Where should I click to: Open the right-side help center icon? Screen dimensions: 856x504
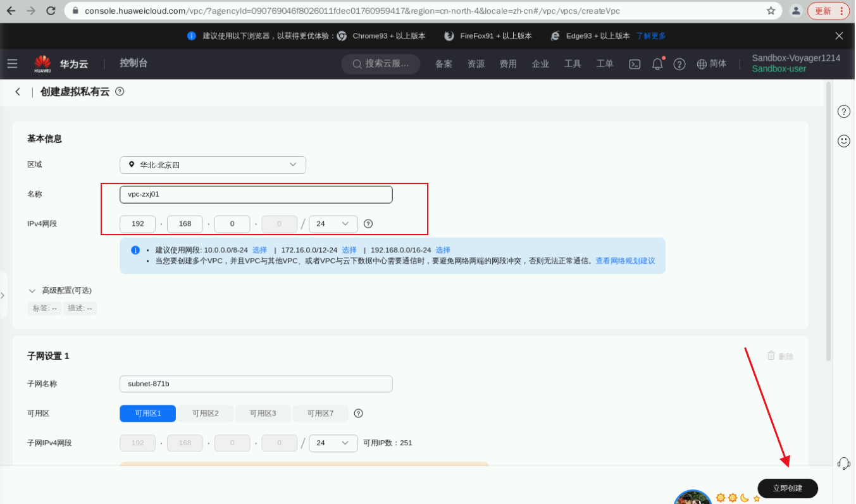(844, 112)
